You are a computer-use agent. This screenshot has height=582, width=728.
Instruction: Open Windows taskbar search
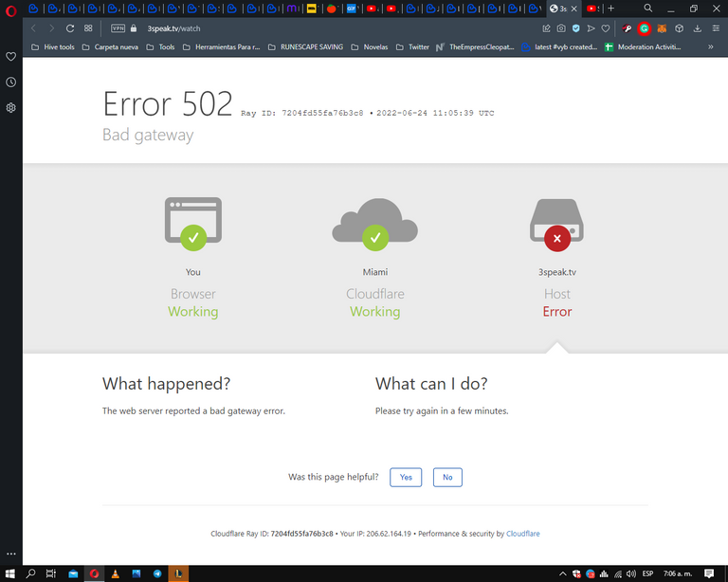[x=30, y=573]
